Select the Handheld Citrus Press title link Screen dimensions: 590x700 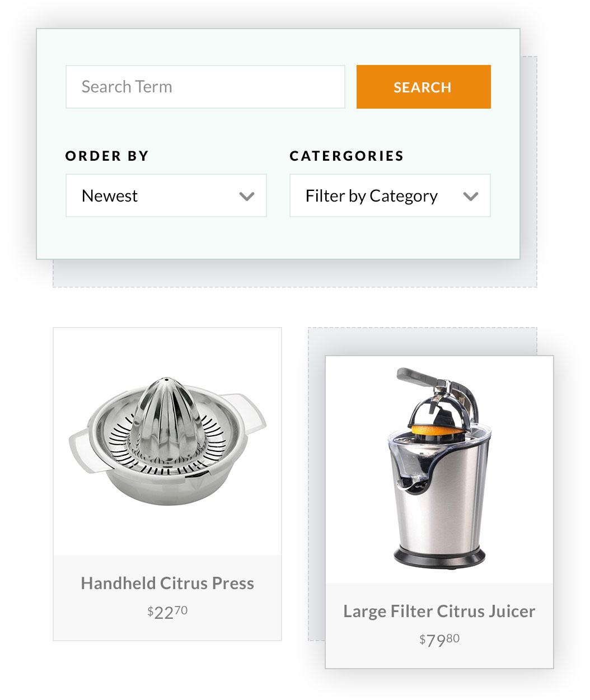point(167,583)
